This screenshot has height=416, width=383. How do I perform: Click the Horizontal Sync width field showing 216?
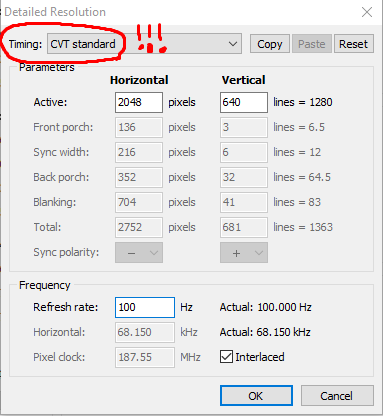139,152
